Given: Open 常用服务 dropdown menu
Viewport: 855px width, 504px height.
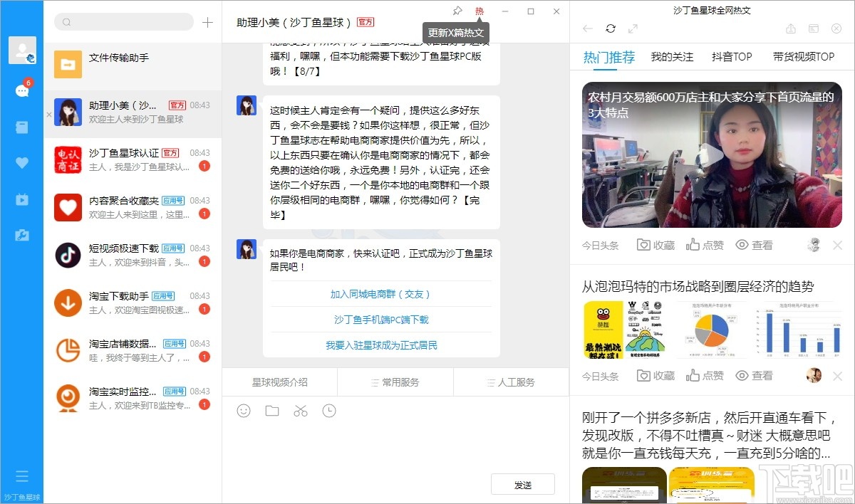Looking at the screenshot, I should (394, 382).
